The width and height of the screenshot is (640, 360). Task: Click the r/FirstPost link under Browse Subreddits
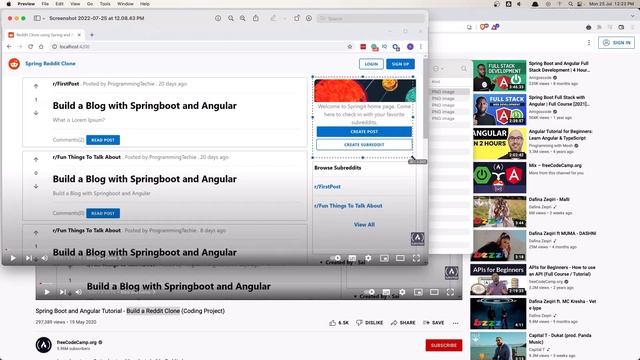click(x=327, y=187)
